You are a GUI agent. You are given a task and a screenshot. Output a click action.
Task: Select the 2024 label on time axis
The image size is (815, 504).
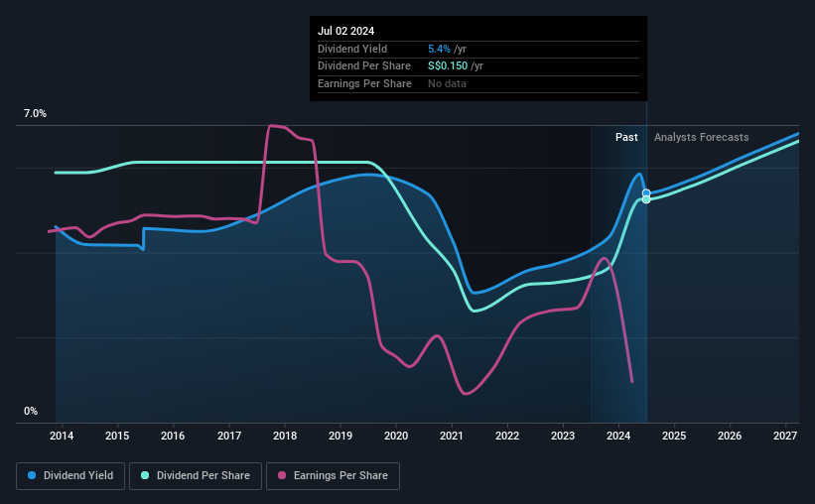click(x=618, y=436)
